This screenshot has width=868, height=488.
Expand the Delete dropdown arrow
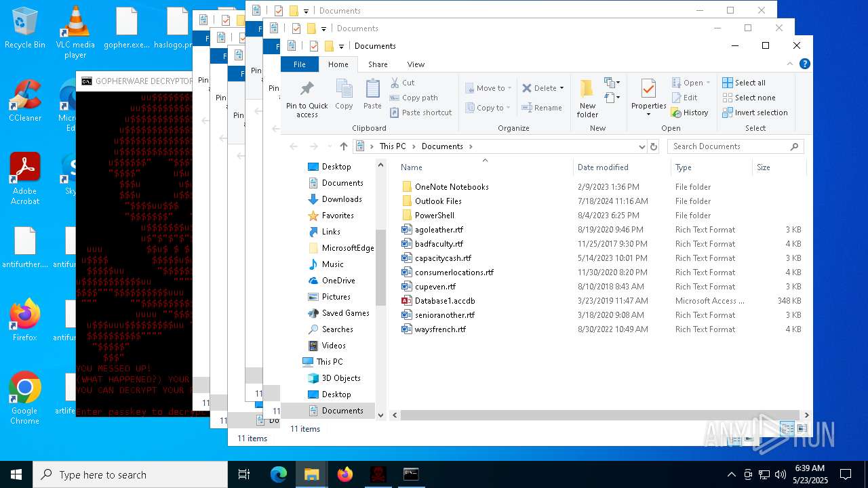pos(561,88)
